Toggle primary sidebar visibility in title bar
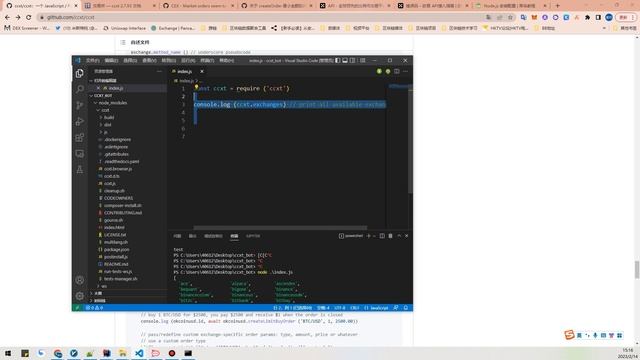640x360 pixels. tap(338, 60)
